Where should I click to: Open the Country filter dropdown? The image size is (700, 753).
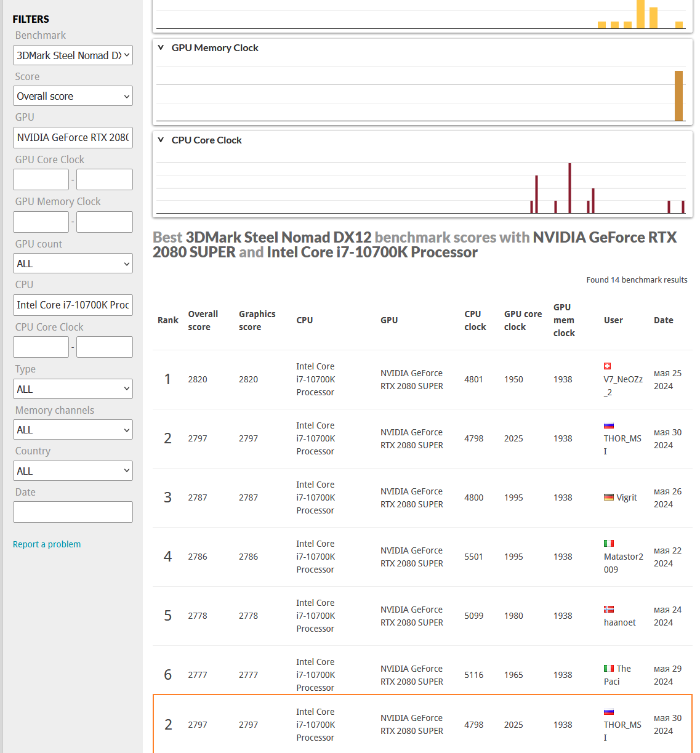[x=73, y=471]
